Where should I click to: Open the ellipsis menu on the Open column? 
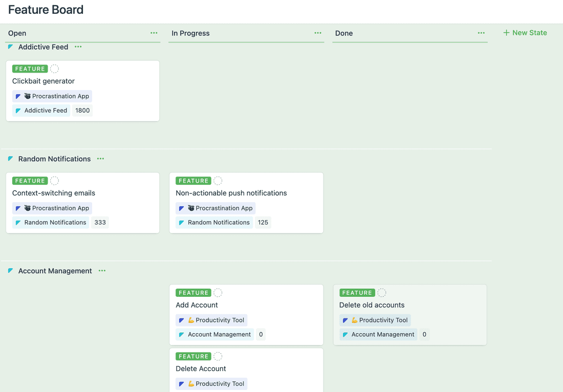pyautogui.click(x=154, y=32)
